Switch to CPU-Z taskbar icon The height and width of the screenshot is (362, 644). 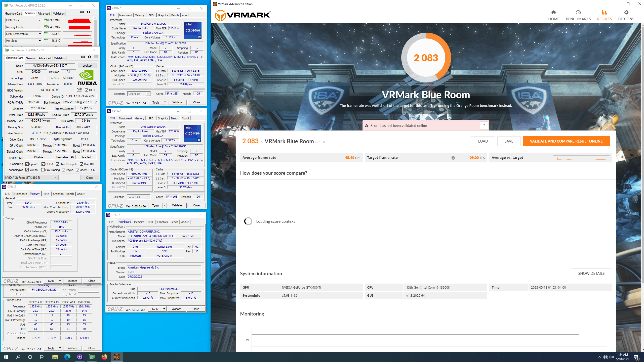80,357
